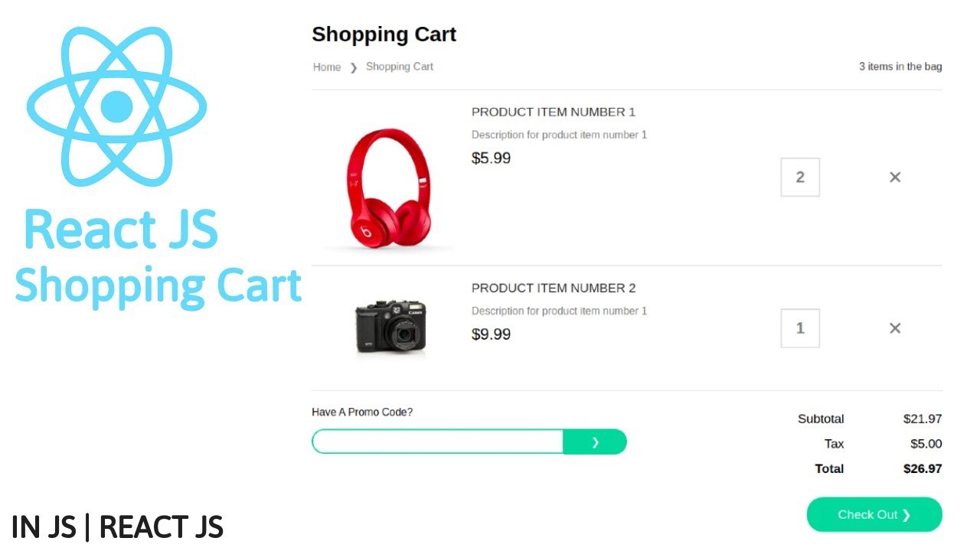980x551 pixels.
Task: Click the breadcrumb chevron separator
Action: pyautogui.click(x=354, y=67)
